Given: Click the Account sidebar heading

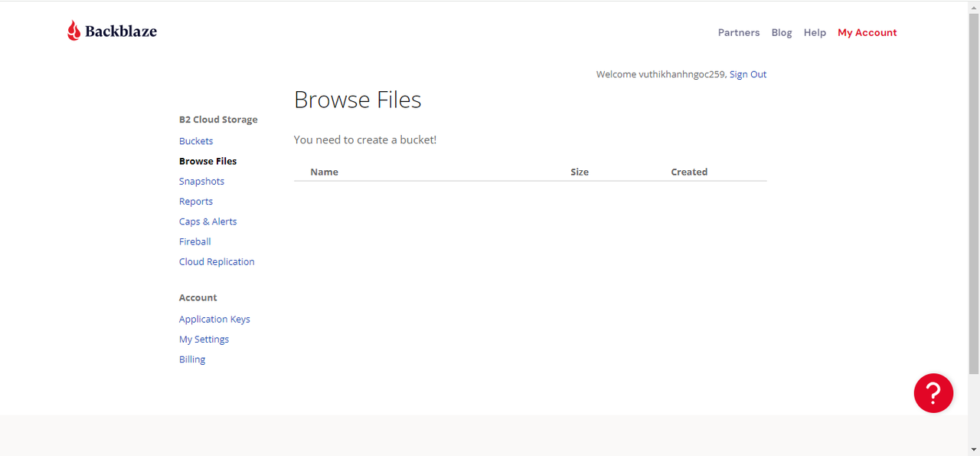Looking at the screenshot, I should click(x=198, y=297).
